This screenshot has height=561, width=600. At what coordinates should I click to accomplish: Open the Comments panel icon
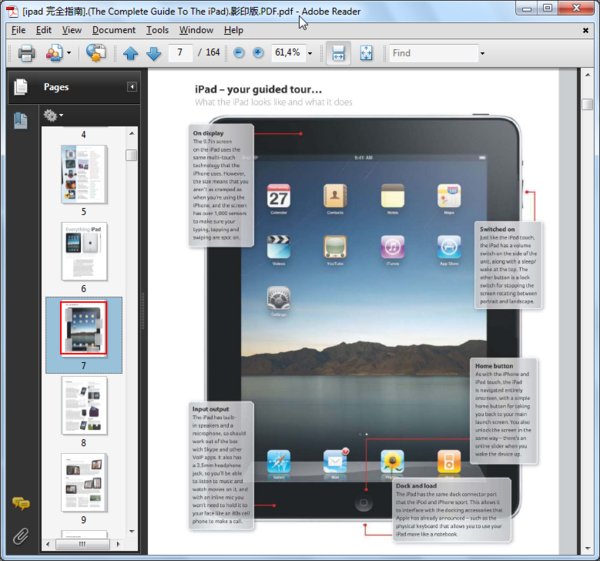tap(21, 503)
